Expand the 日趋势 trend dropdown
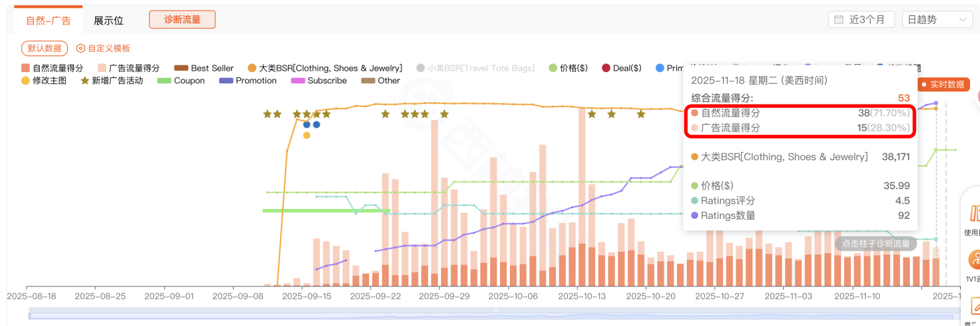The image size is (980, 326). 935,20
